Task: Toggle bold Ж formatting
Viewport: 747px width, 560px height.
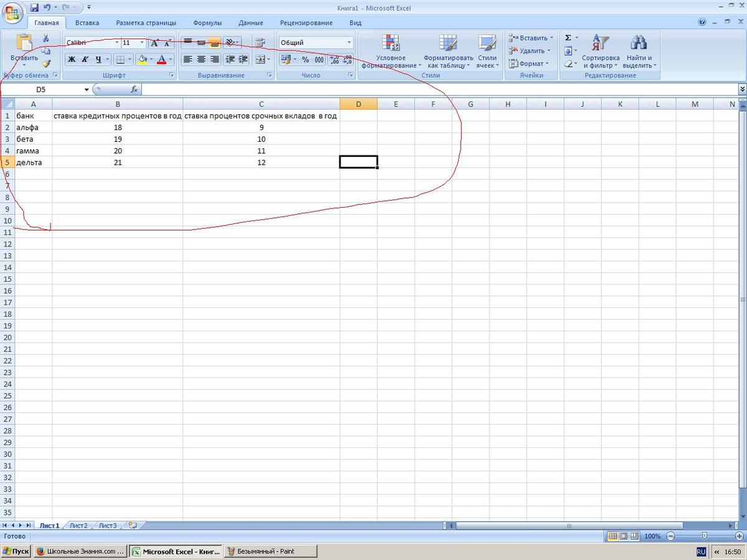Action: [72, 60]
